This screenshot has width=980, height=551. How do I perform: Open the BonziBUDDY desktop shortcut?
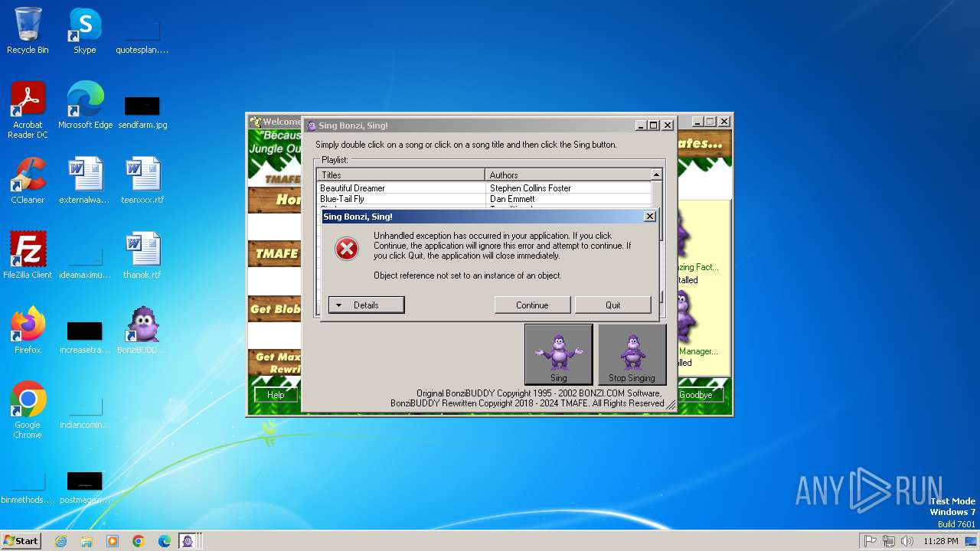click(x=142, y=330)
